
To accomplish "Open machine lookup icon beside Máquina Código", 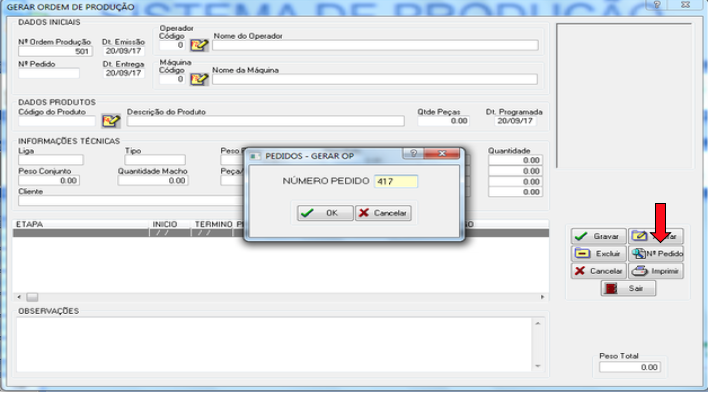I will coord(199,79).
